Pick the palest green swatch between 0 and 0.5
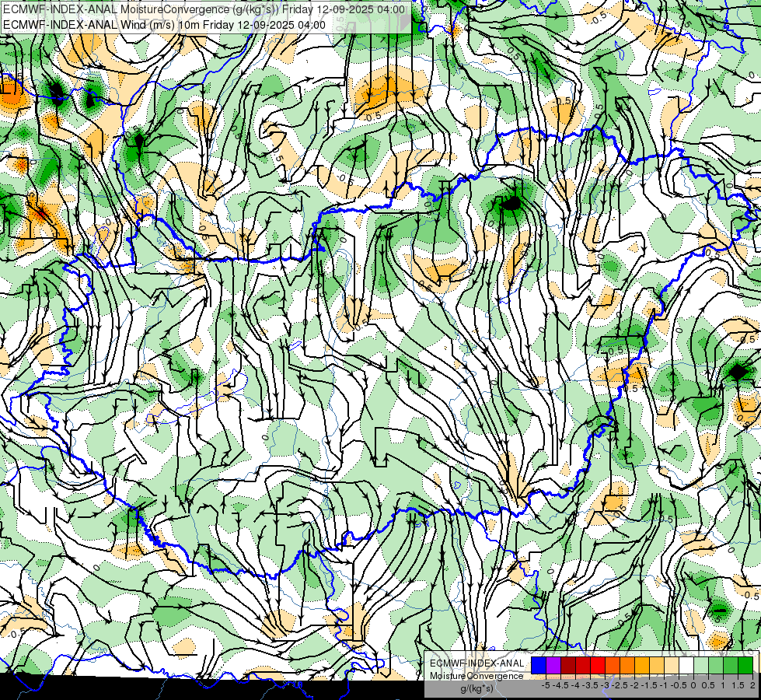 [x=701, y=665]
